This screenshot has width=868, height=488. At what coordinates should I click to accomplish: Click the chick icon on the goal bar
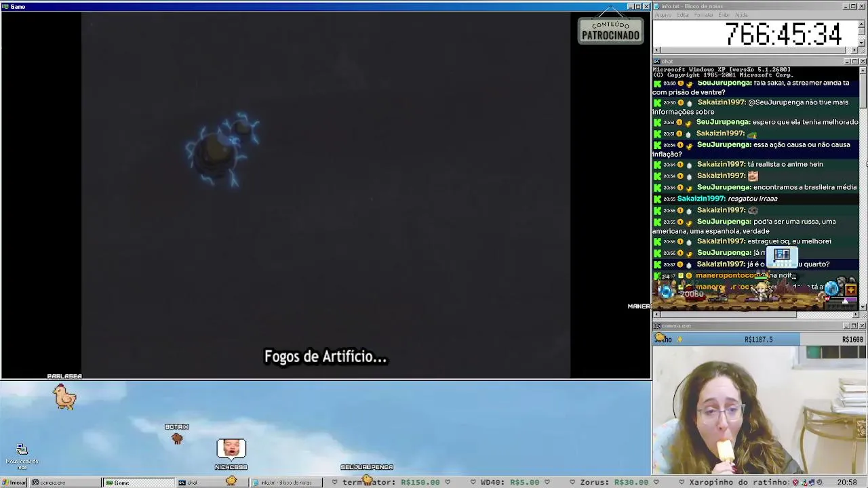click(x=659, y=338)
